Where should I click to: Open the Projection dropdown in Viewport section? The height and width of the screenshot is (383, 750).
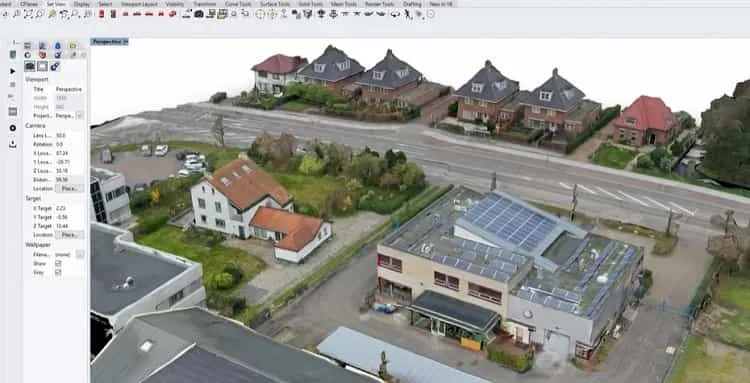coord(80,116)
